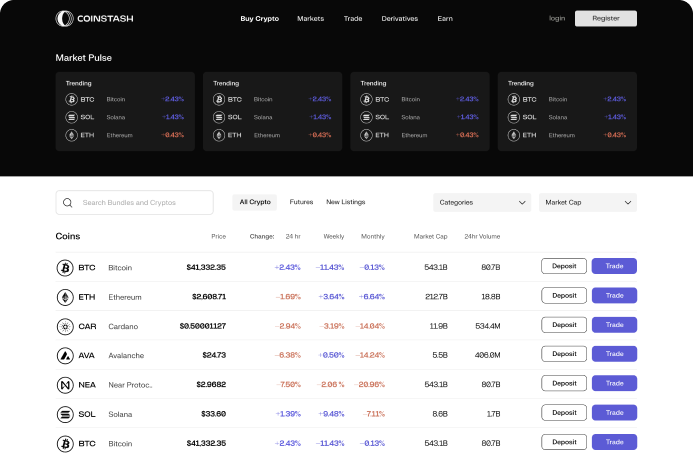Click Deposit for Avalanche
Image resolution: width=693 pixels, height=472 pixels.
coord(564,354)
